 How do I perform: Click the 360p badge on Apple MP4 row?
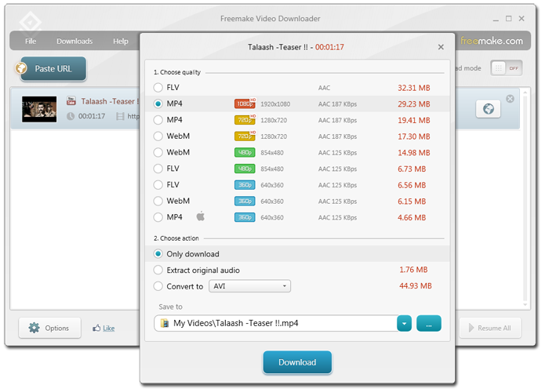tap(245, 217)
